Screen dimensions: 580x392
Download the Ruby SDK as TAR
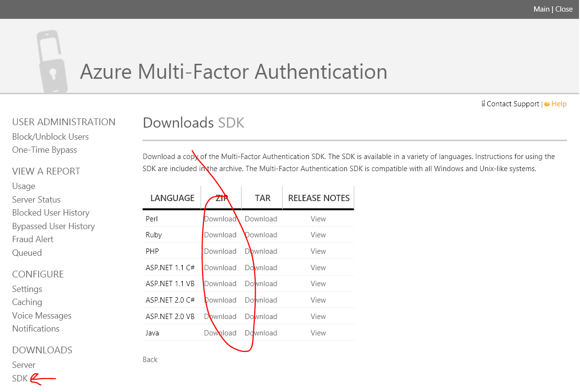(261, 235)
